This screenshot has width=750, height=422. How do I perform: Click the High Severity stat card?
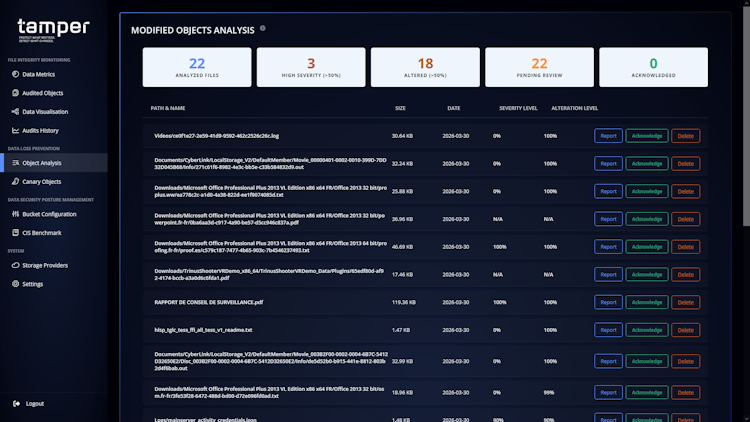click(311, 67)
